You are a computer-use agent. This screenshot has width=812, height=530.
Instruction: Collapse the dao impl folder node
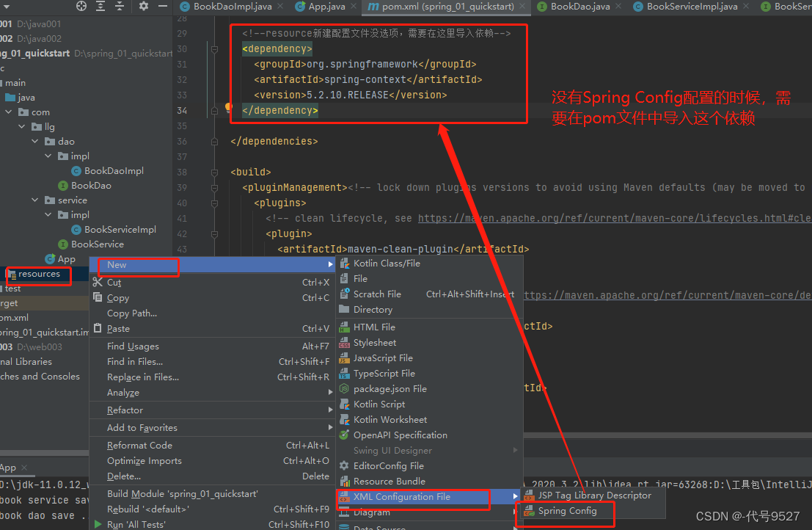[48, 156]
